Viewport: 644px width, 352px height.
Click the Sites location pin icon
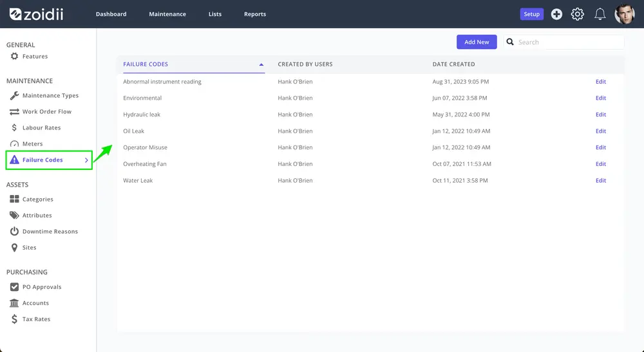[x=14, y=247]
